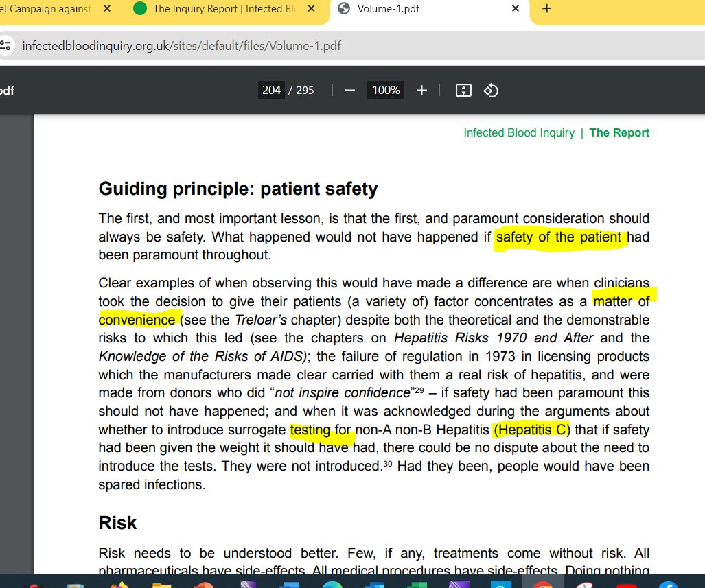Click the pdf title in viewer toolbar

(x=7, y=91)
